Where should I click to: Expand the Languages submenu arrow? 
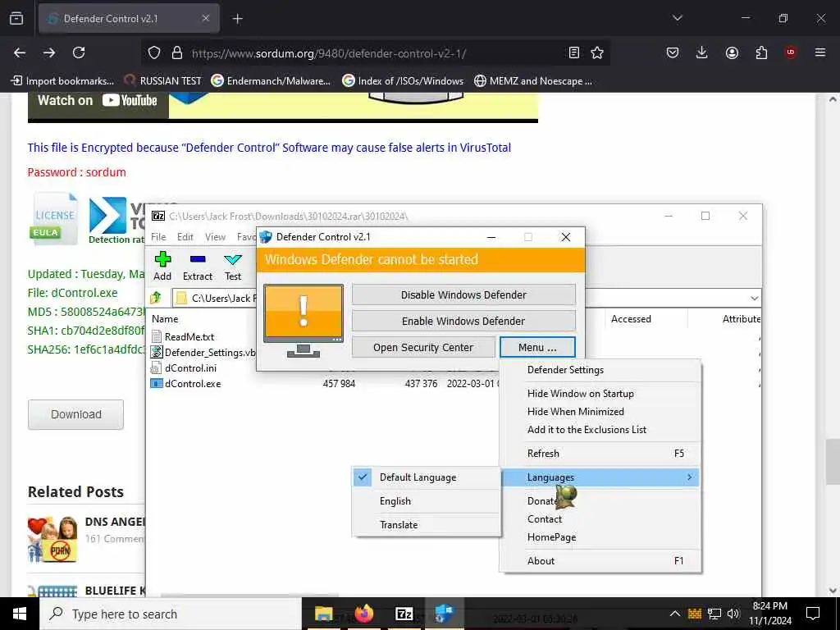point(689,477)
